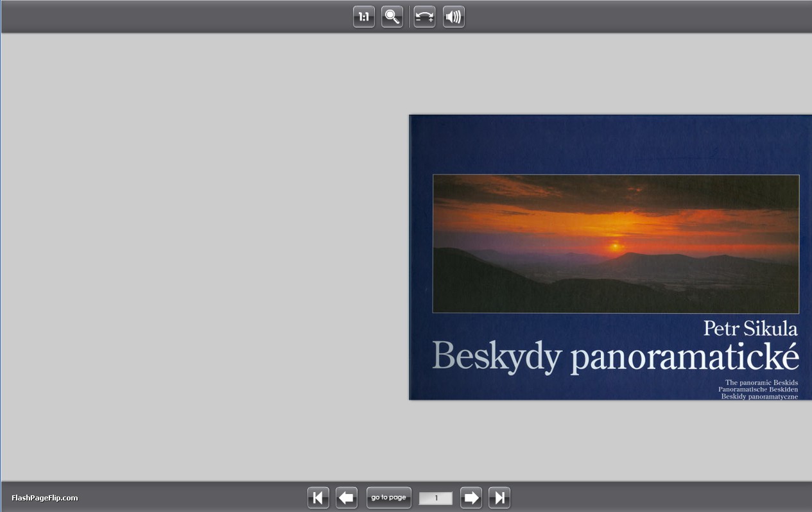The width and height of the screenshot is (812, 512).
Task: Click the sunset photo on the cover
Action: (616, 244)
